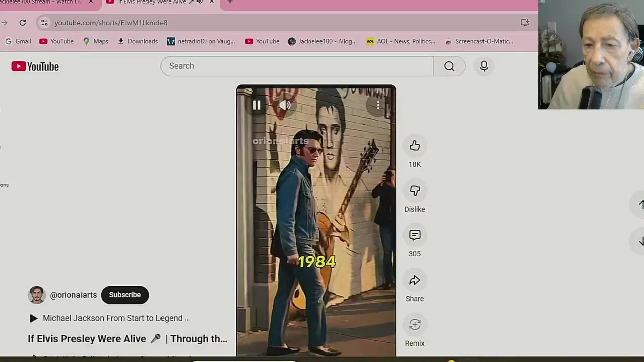Open the netradioDJ on Vaug... bookmark
Screen dimensions: 644x362
[x=201, y=41]
